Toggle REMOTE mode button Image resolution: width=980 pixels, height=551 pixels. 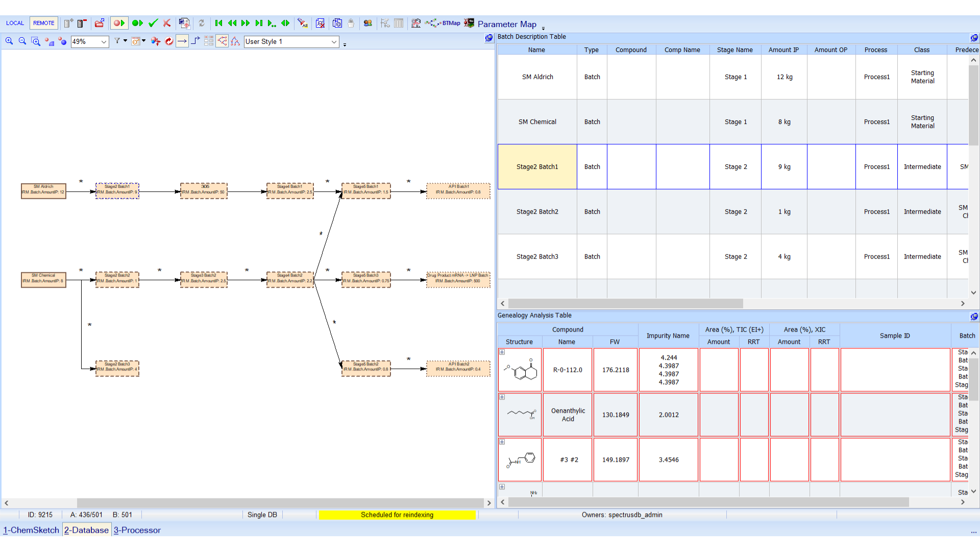coord(43,23)
